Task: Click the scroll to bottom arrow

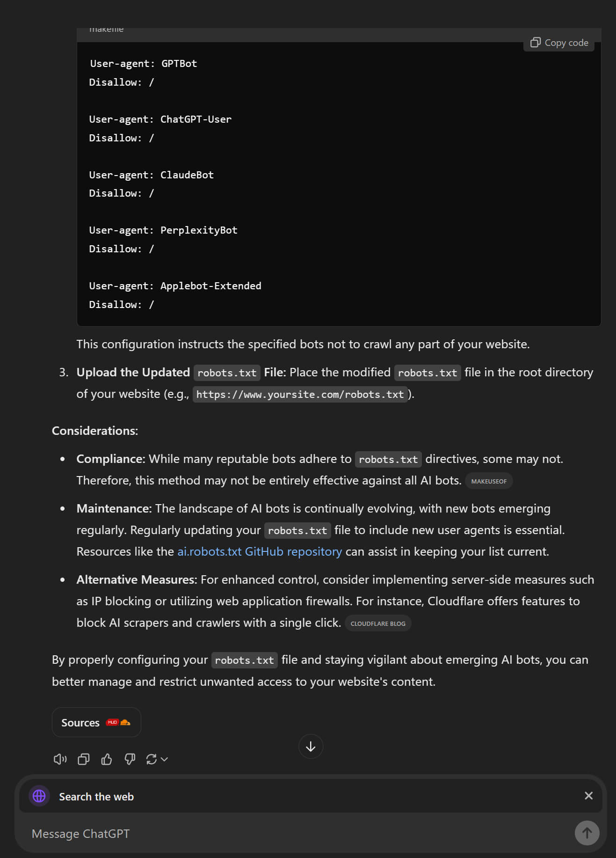Action: [x=311, y=747]
